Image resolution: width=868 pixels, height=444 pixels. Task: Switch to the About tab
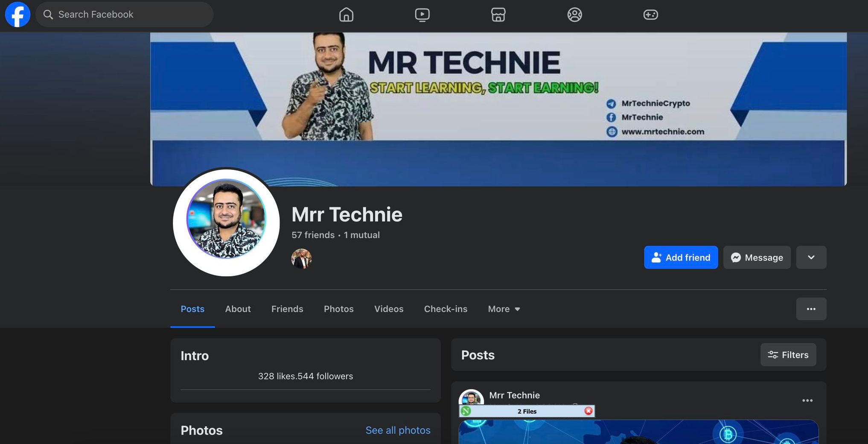[x=238, y=309]
